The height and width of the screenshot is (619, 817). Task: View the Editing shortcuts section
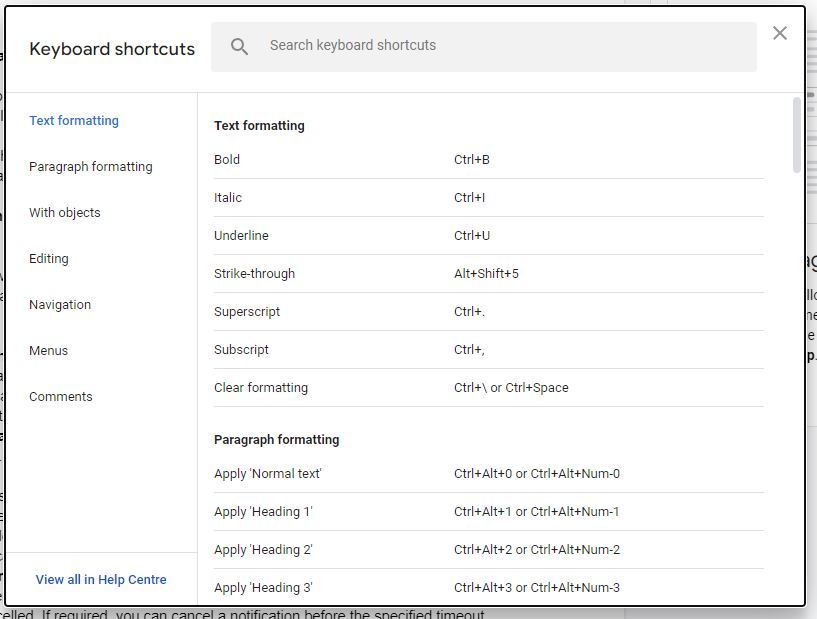point(48,258)
